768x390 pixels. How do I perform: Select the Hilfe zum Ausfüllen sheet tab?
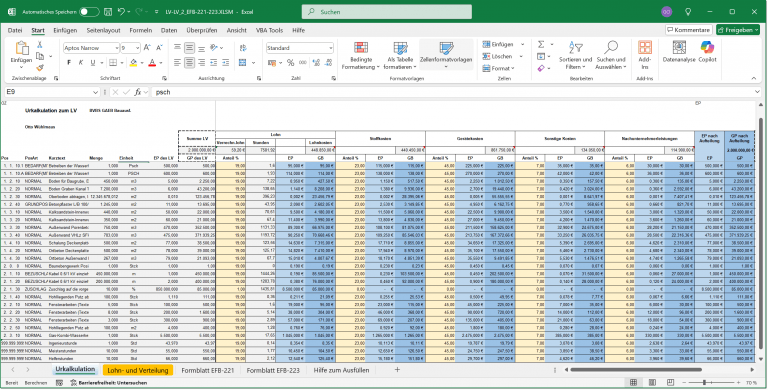pos(341,370)
